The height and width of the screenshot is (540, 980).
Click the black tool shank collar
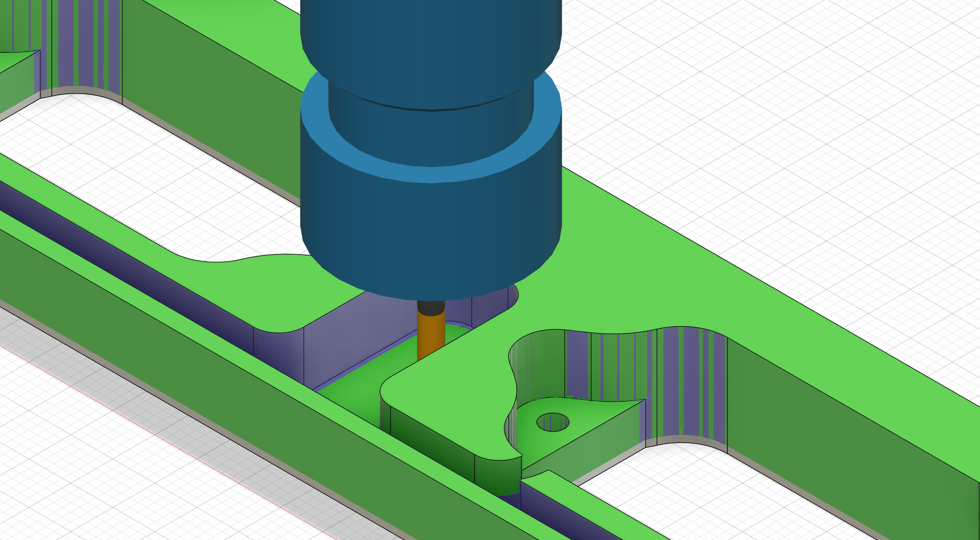430,307
